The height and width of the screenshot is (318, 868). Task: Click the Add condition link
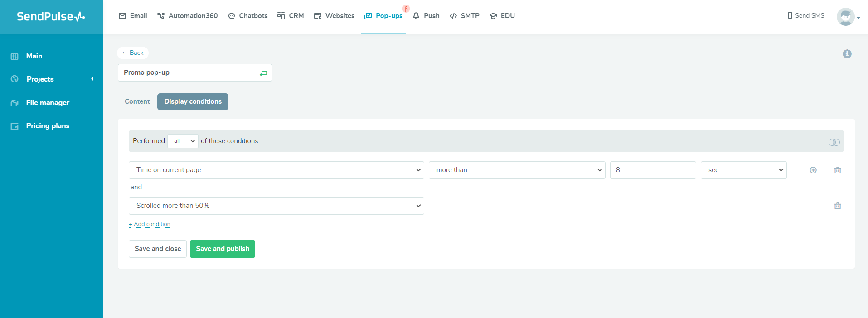150,224
